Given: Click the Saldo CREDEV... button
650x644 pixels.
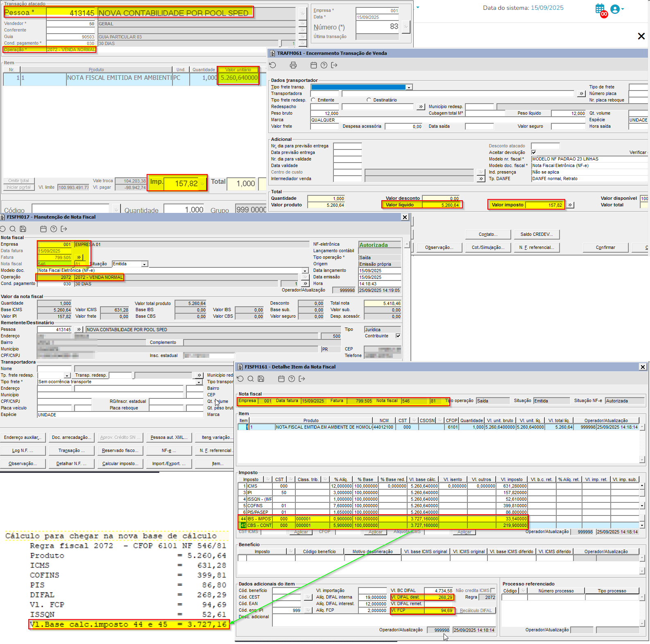Looking at the screenshot, I should (537, 234).
